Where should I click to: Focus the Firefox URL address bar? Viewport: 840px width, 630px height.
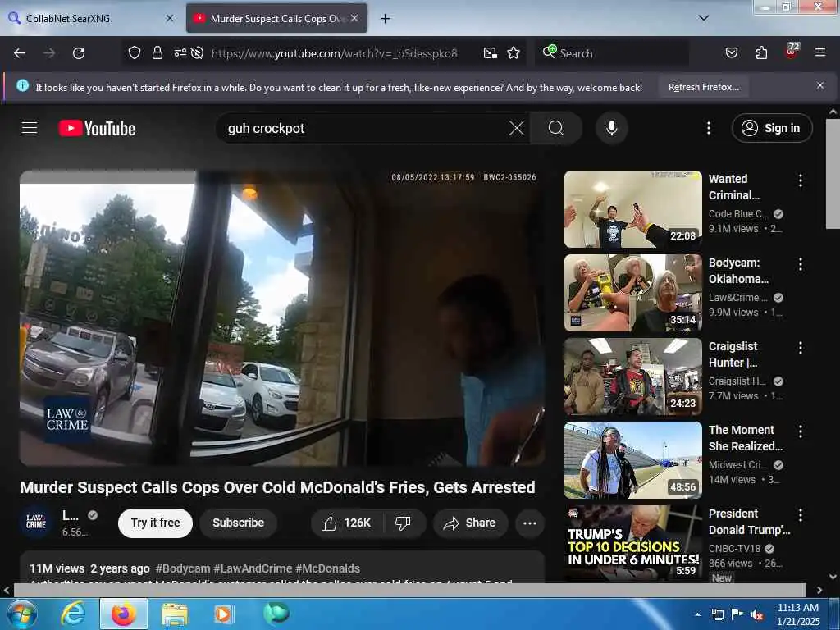(x=335, y=53)
